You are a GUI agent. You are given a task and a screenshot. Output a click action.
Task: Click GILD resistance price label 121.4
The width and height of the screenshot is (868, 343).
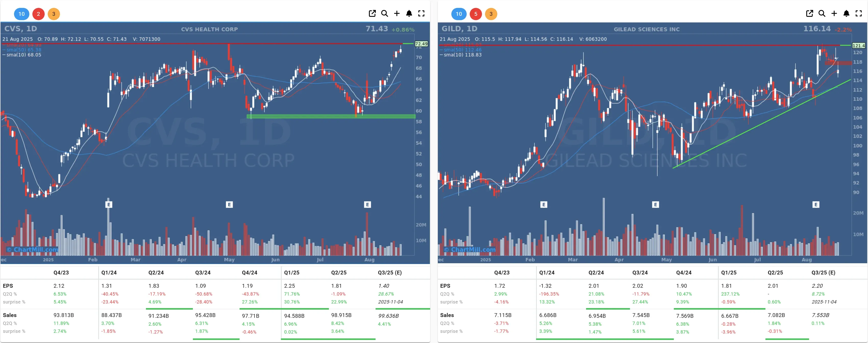pos(858,45)
